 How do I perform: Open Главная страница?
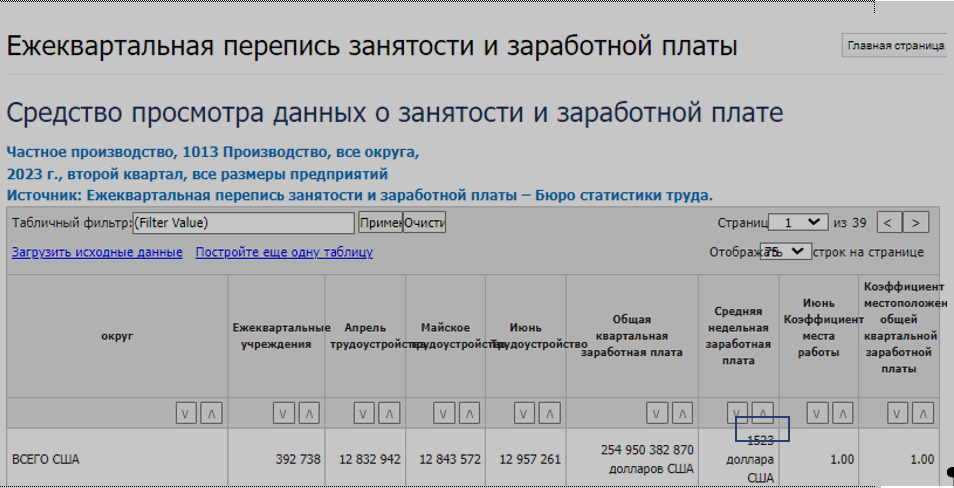click(895, 46)
